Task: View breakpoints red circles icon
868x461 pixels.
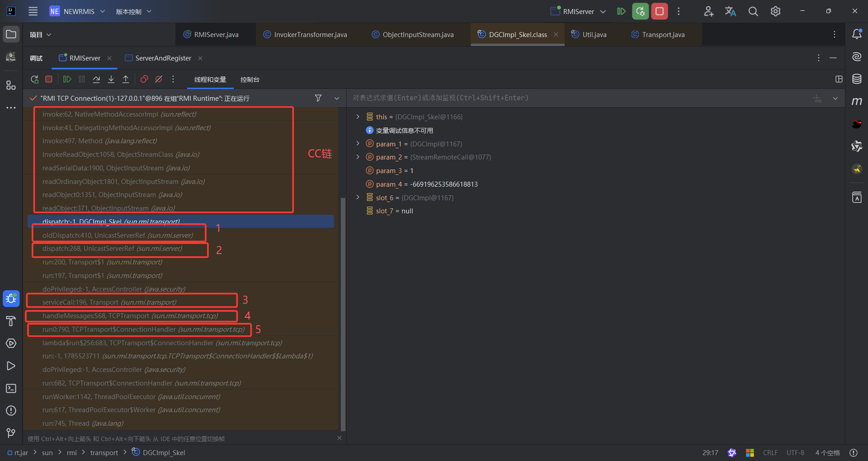Action: click(144, 79)
